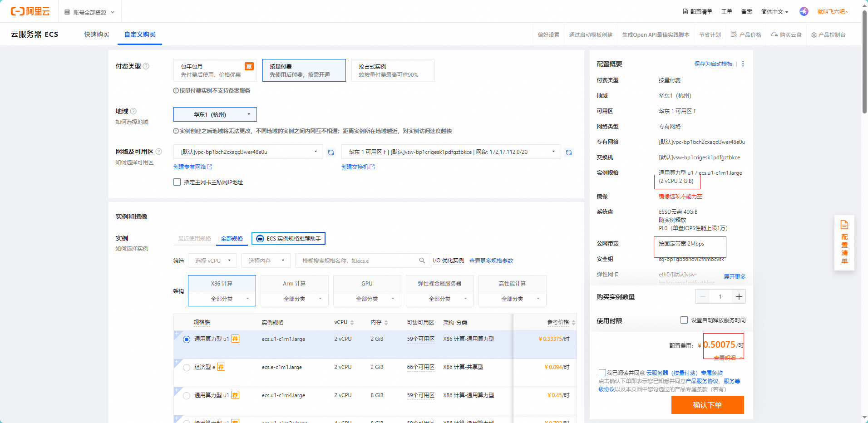Open 创建交换机 link
The width and height of the screenshot is (868, 423).
[x=358, y=167]
